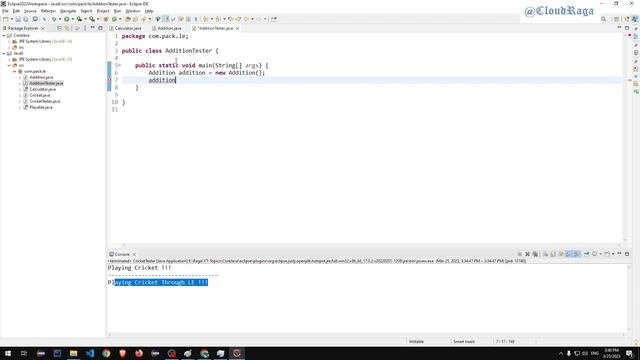Open the Display Selected Console dropdown
Screen dimensions: 640x360
pos(600,254)
